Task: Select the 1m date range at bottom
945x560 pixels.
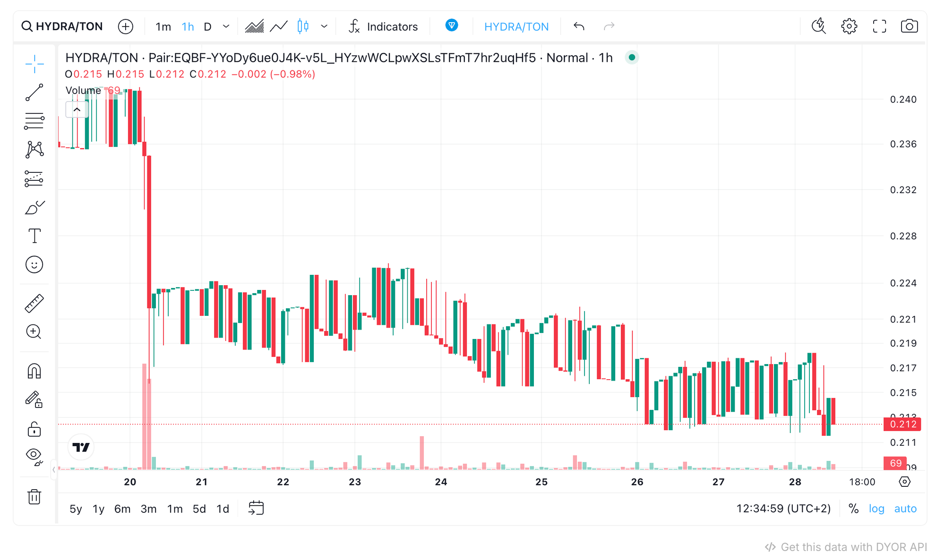Action: tap(175, 509)
